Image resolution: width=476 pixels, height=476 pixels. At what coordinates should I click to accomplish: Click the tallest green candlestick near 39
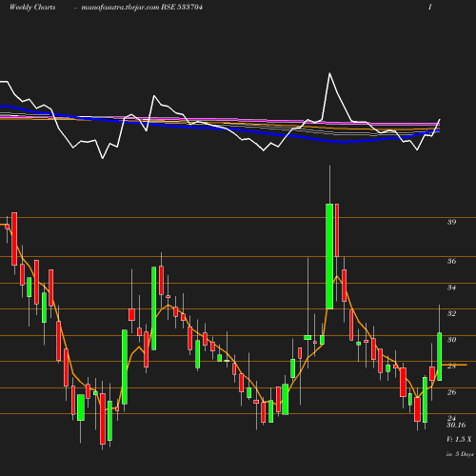(329, 256)
